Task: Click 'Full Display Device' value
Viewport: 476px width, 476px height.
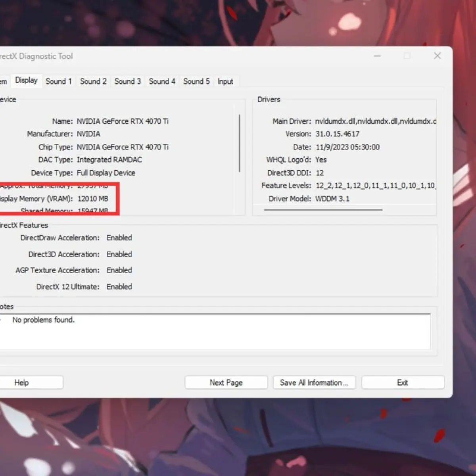Action: pyautogui.click(x=106, y=173)
